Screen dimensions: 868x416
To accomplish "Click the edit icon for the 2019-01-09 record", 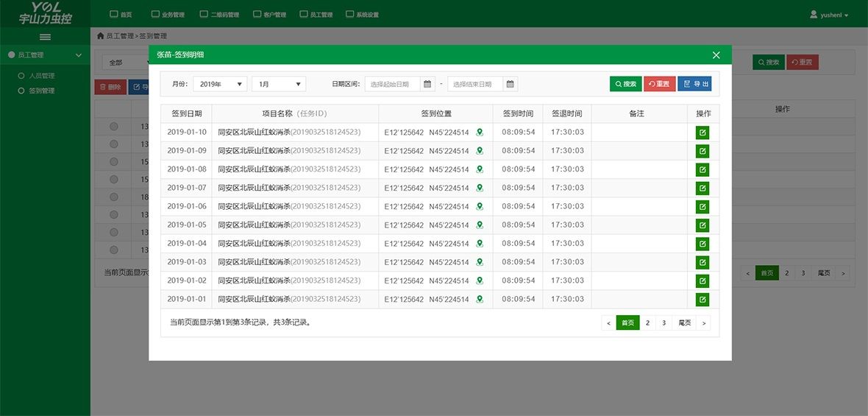I will (702, 151).
